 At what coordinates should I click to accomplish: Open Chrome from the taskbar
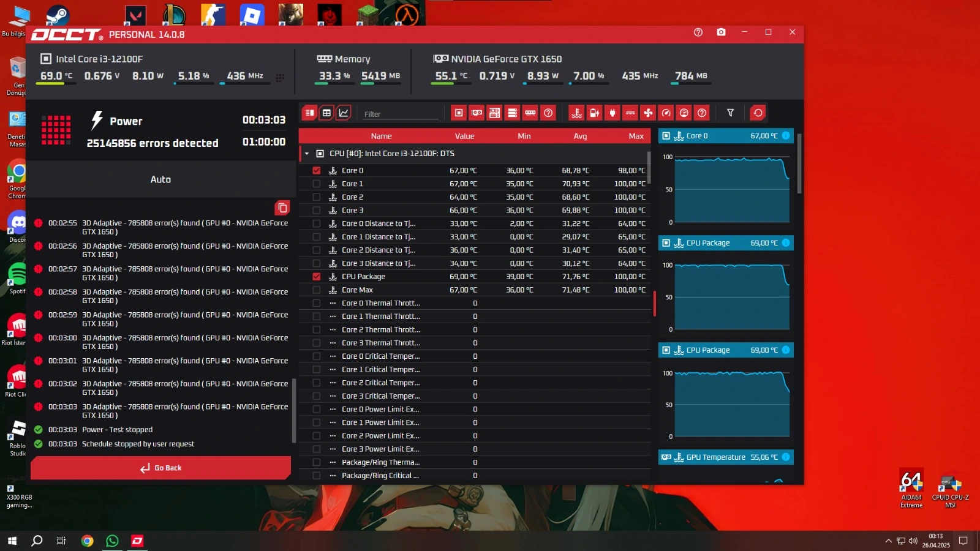[x=87, y=541]
